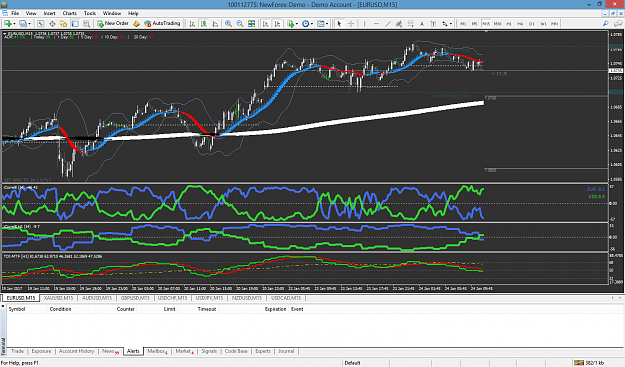Toggle the AutoTrading button
Screen dimensions: 625x367
pyautogui.click(x=162, y=24)
